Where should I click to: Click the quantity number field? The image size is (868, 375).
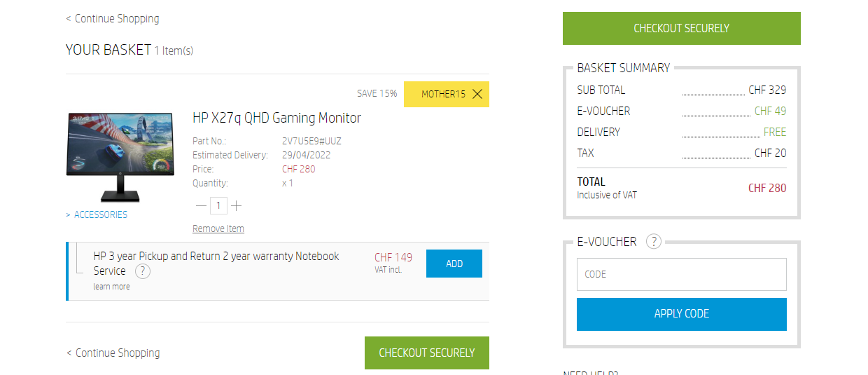click(218, 205)
